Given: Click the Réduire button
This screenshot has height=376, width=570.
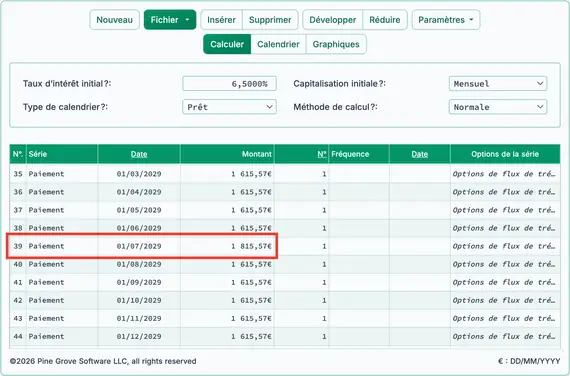Looking at the screenshot, I should [x=385, y=20].
